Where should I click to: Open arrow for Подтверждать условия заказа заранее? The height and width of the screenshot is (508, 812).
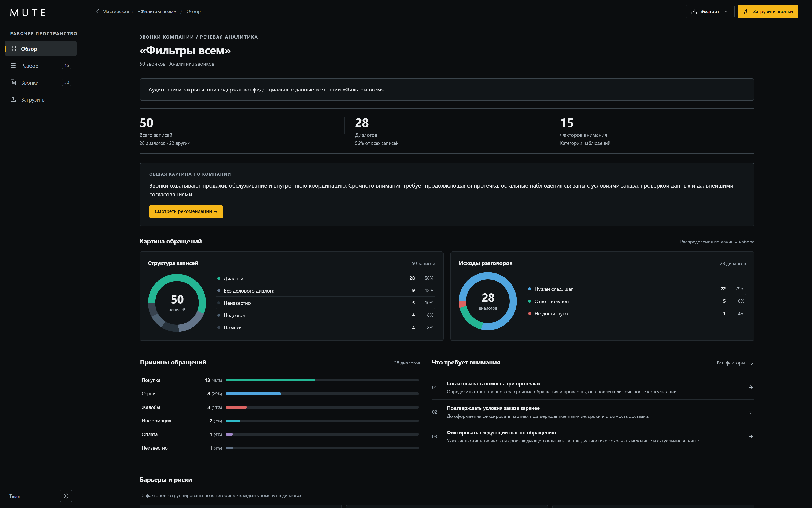click(751, 412)
